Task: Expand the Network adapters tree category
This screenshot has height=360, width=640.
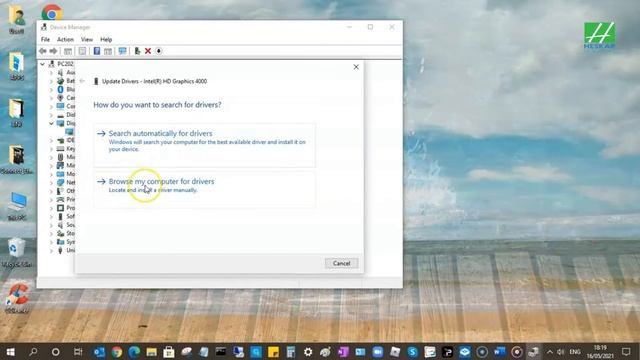Action: pos(51,182)
